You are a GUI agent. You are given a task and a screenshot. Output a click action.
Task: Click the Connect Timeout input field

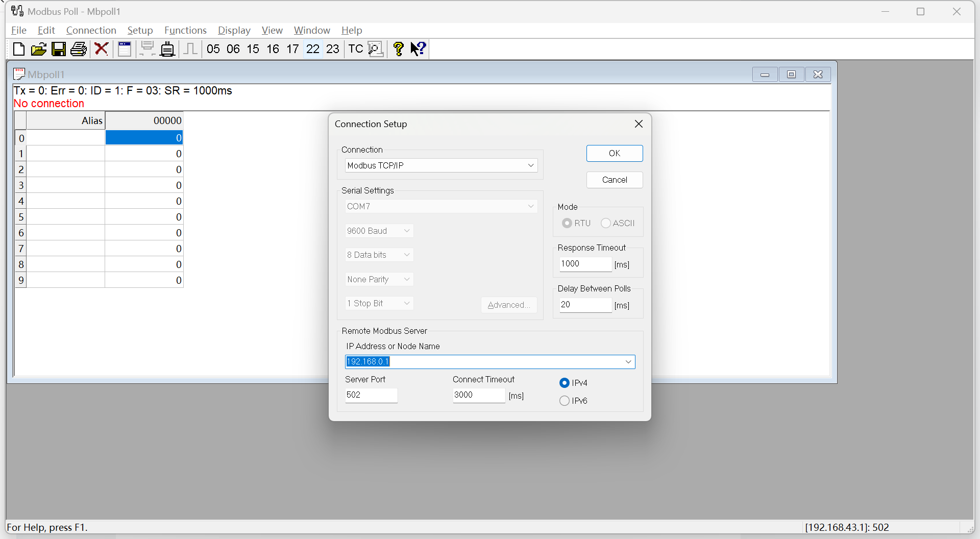tap(479, 395)
